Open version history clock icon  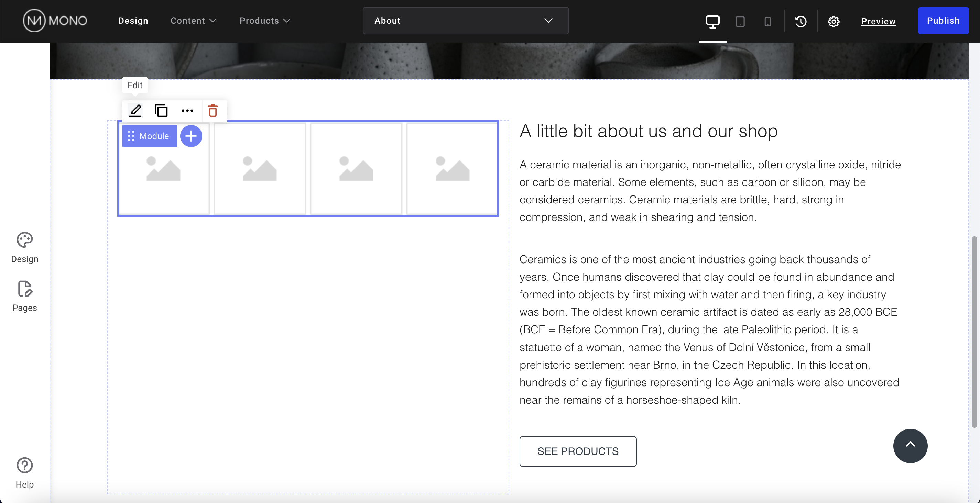[801, 21]
